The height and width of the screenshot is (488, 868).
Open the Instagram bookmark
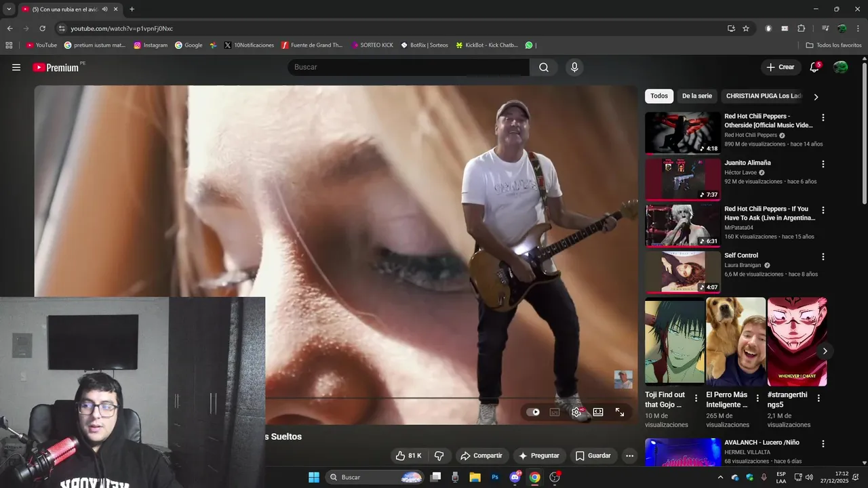(151, 45)
